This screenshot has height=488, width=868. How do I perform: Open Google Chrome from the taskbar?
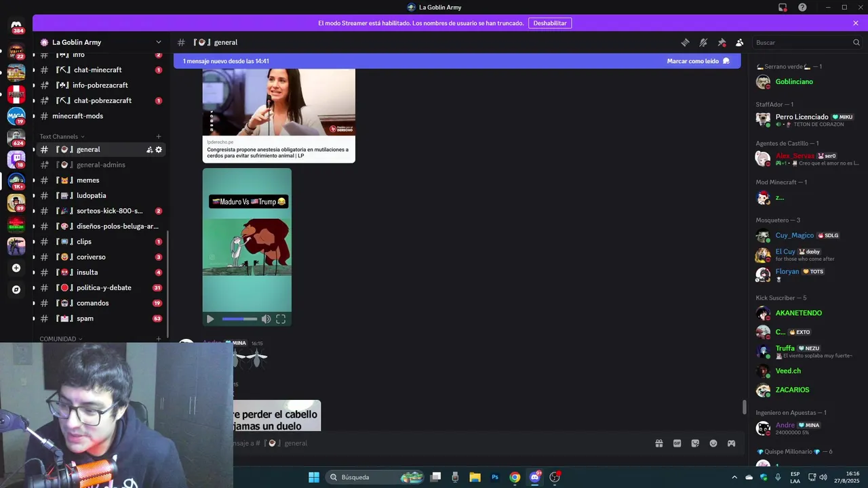tap(515, 477)
